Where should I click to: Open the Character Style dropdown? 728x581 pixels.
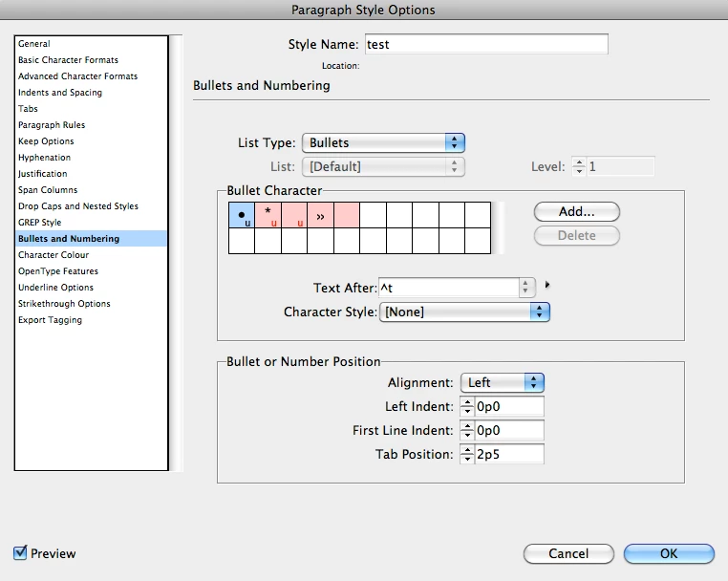tap(464, 312)
